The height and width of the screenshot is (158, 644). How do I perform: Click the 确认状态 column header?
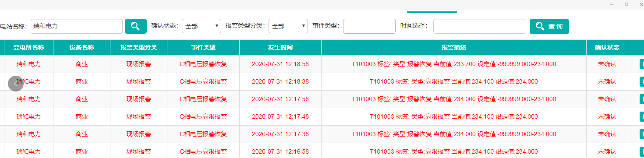pos(607,47)
